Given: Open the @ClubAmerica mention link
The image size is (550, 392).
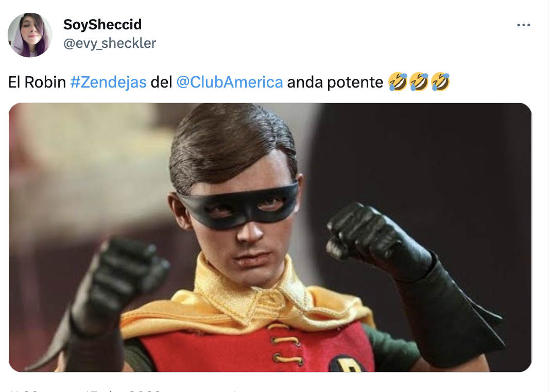Looking at the screenshot, I should [x=229, y=82].
